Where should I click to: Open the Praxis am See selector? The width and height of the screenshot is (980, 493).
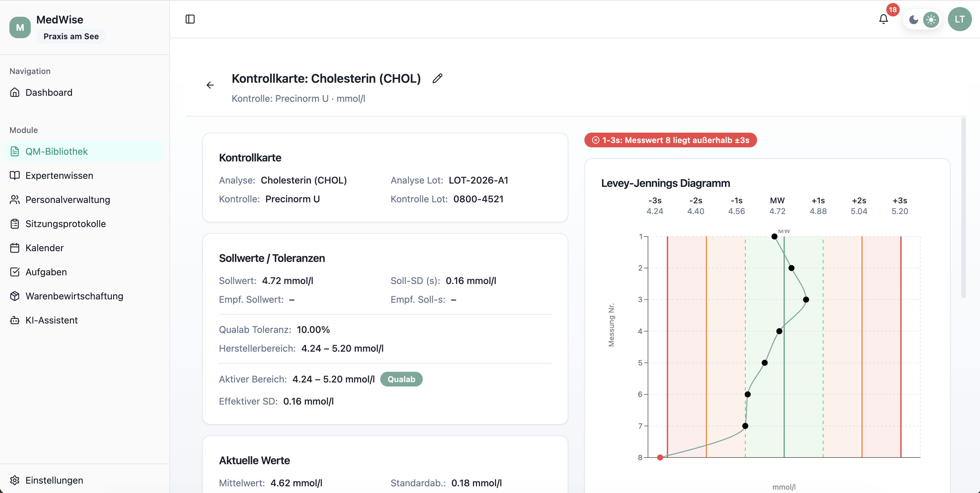click(x=71, y=37)
